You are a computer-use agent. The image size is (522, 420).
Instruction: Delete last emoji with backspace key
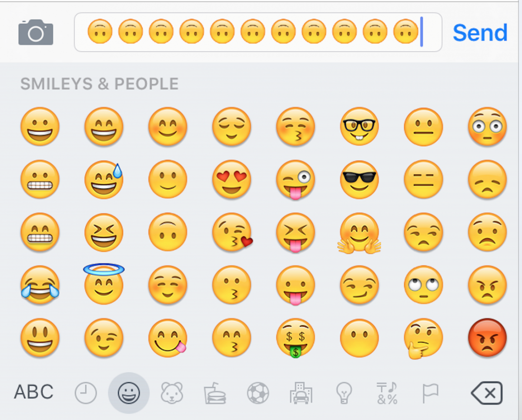[x=487, y=393]
